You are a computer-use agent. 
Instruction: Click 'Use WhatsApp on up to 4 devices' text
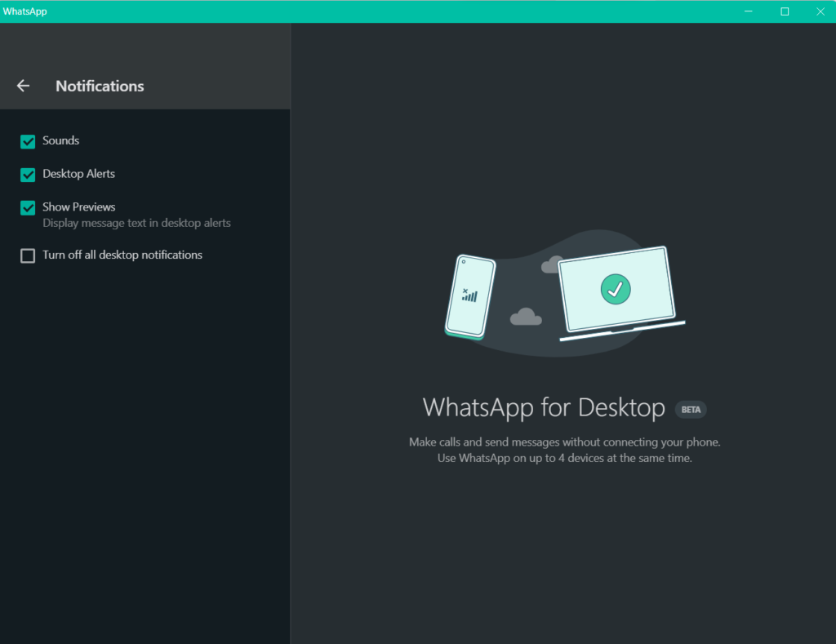point(565,458)
